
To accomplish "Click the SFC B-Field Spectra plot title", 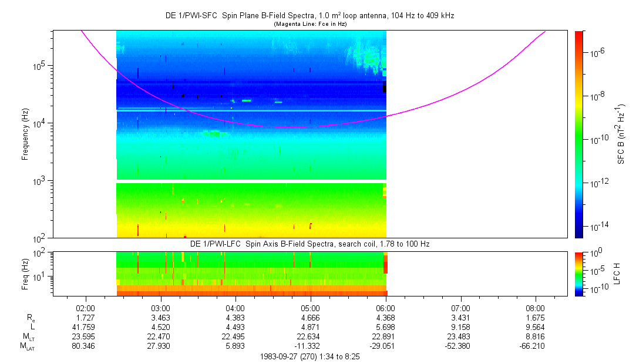I will tap(309, 16).
